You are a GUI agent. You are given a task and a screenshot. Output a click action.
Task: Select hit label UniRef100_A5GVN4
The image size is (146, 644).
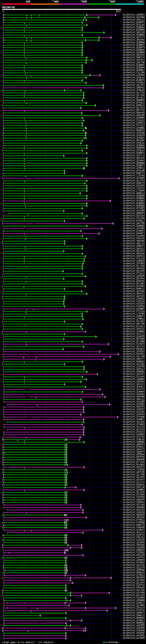[134, 397]
